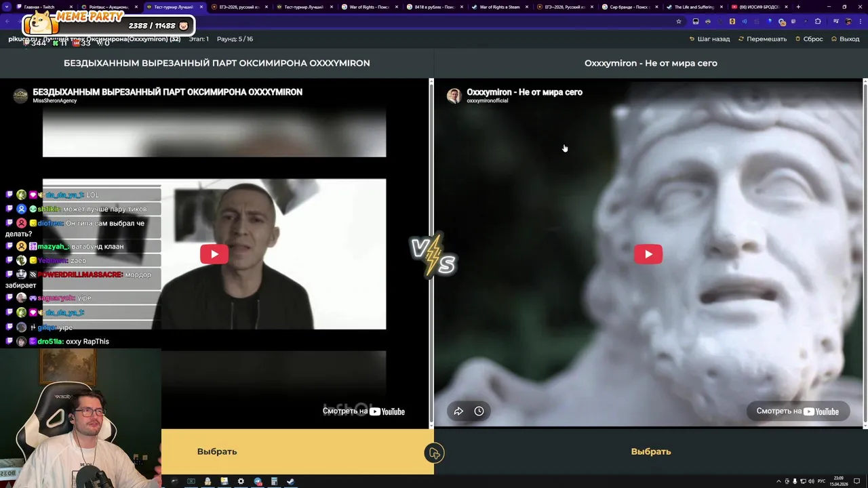This screenshot has width=868, height=488.
Task: Click the 'Раунд: 5/16' round counter
Action: pyautogui.click(x=235, y=39)
